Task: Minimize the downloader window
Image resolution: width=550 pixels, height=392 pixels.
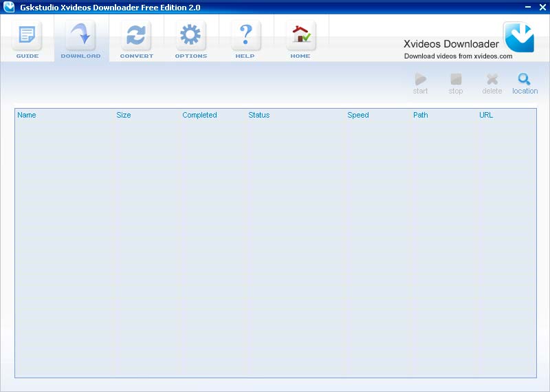Action: [528, 7]
